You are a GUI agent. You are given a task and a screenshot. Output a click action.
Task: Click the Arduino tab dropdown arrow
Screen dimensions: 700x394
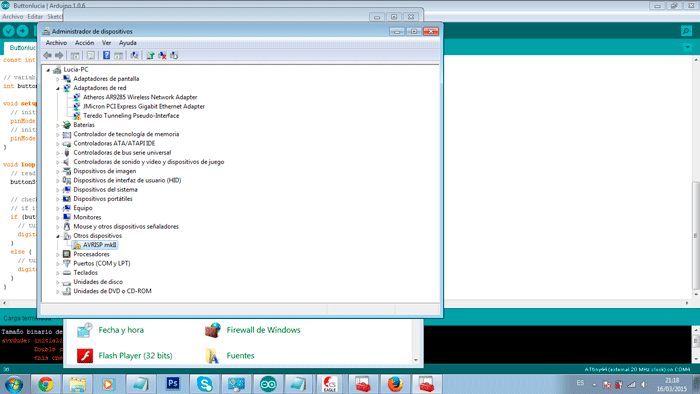tap(688, 47)
